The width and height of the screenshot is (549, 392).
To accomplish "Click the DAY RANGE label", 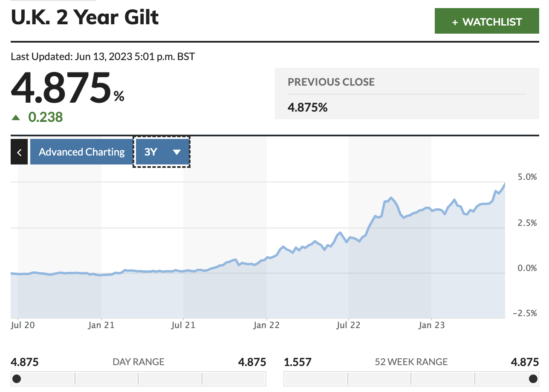I will pos(139,362).
